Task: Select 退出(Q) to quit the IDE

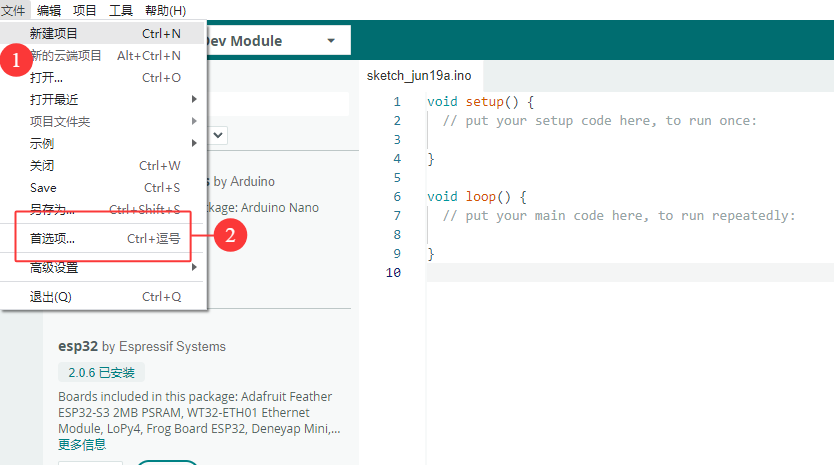Action: (x=50, y=296)
